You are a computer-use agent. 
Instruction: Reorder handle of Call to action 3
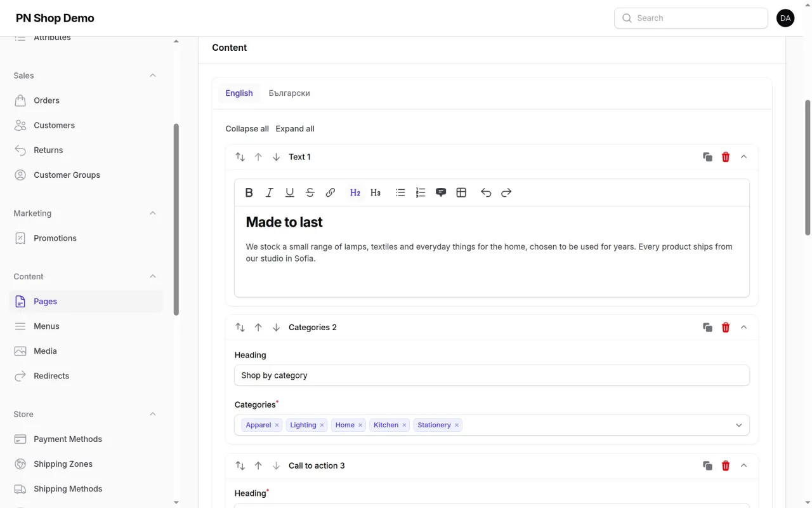tap(240, 465)
